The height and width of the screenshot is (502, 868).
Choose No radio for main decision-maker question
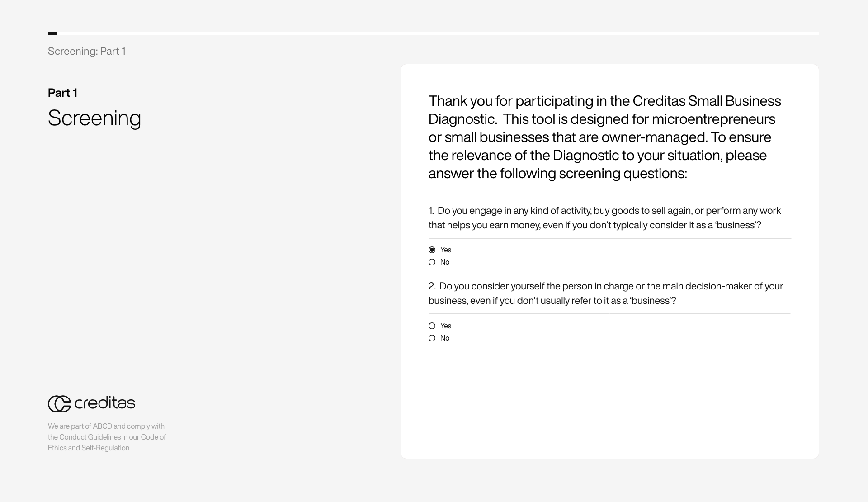click(432, 338)
